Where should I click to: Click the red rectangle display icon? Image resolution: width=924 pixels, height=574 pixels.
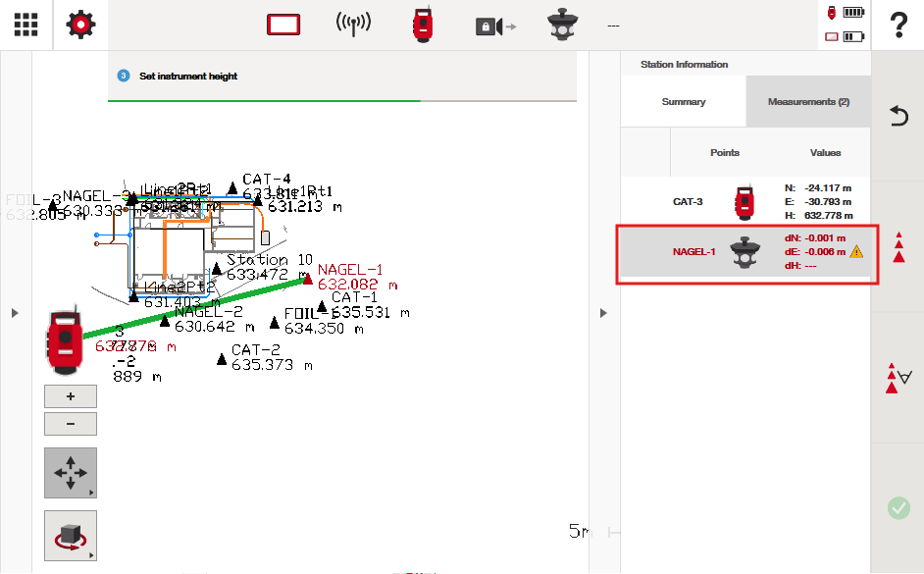tap(283, 26)
